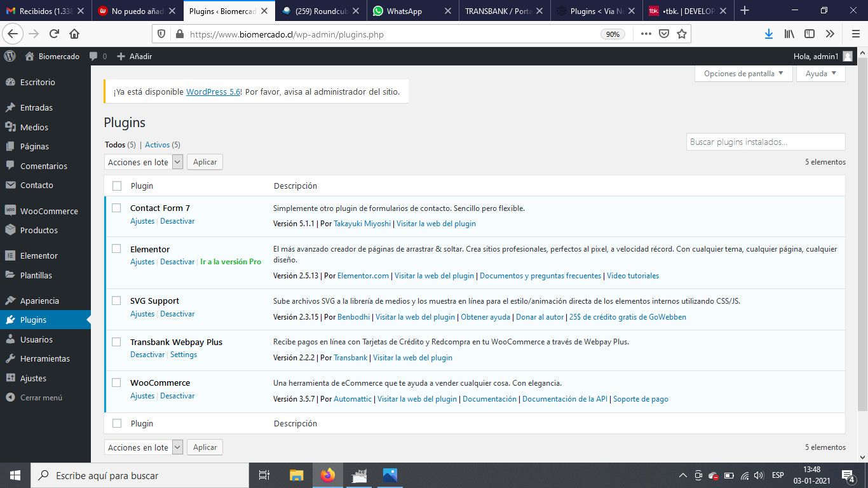Open Firefox library icon
The width and height of the screenshot is (868, 488).
click(789, 34)
